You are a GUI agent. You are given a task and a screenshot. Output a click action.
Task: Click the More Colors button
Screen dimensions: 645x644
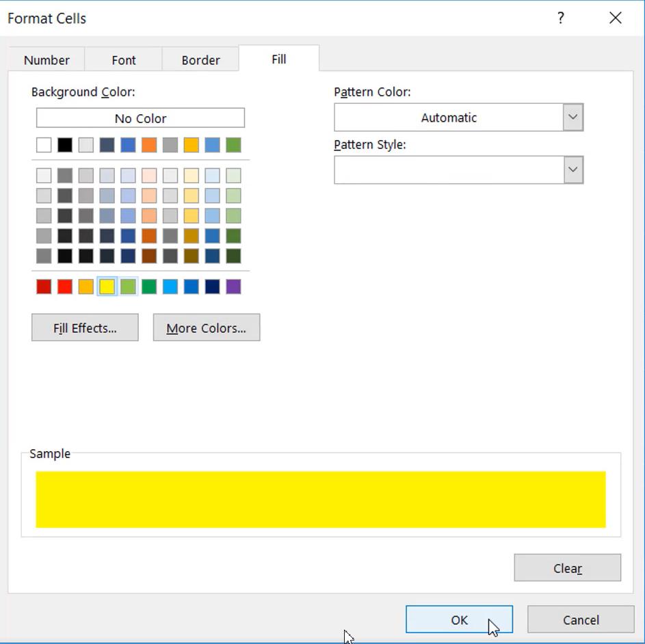tap(206, 328)
